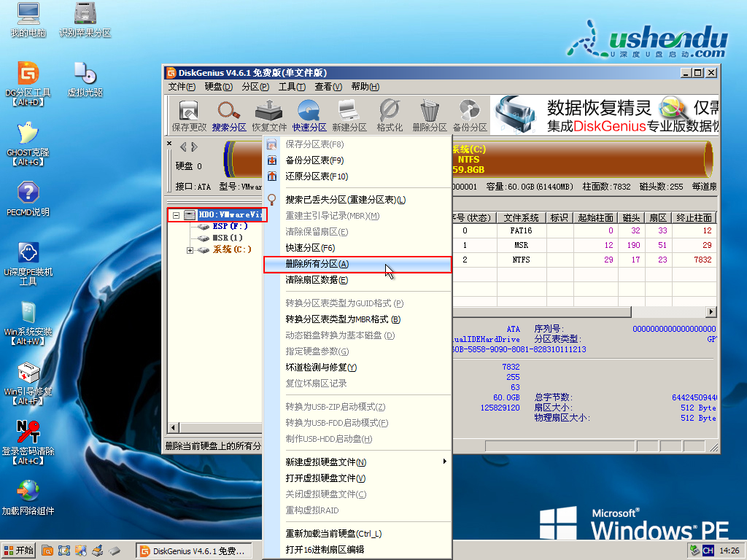Click the 数据恢复精灵 advertisement banner
Viewport: 747px width, 560px height.
(604, 114)
